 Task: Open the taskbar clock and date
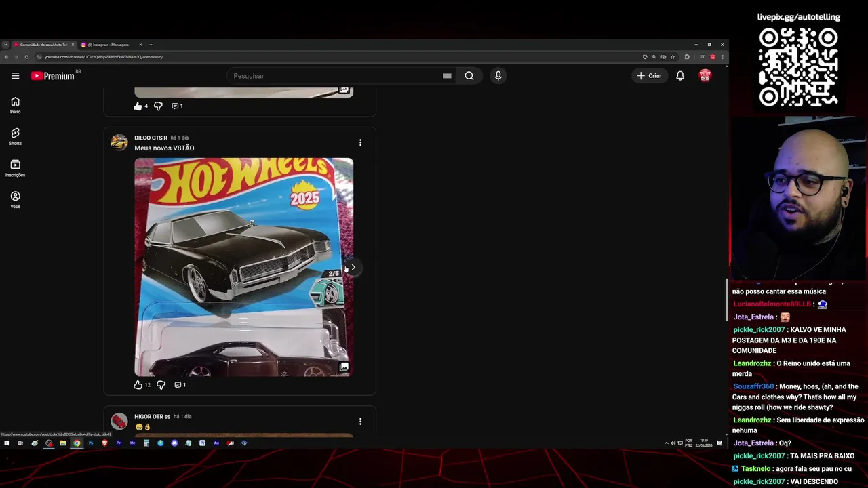(704, 443)
